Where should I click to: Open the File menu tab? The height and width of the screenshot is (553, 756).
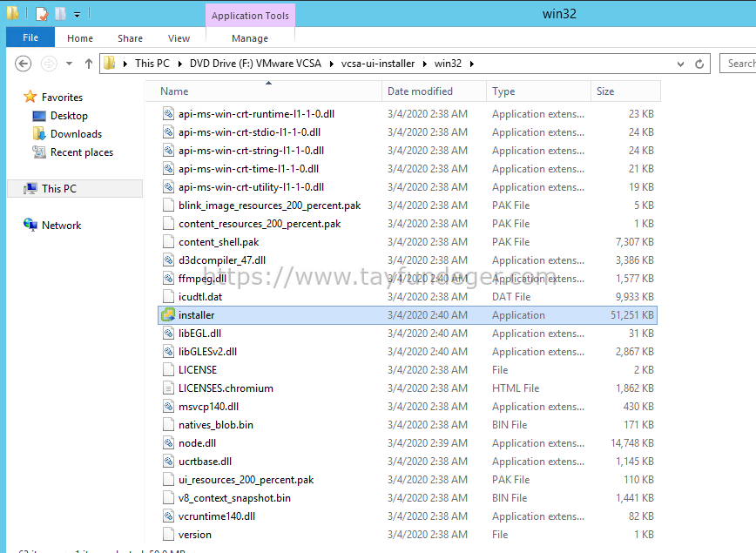point(30,37)
